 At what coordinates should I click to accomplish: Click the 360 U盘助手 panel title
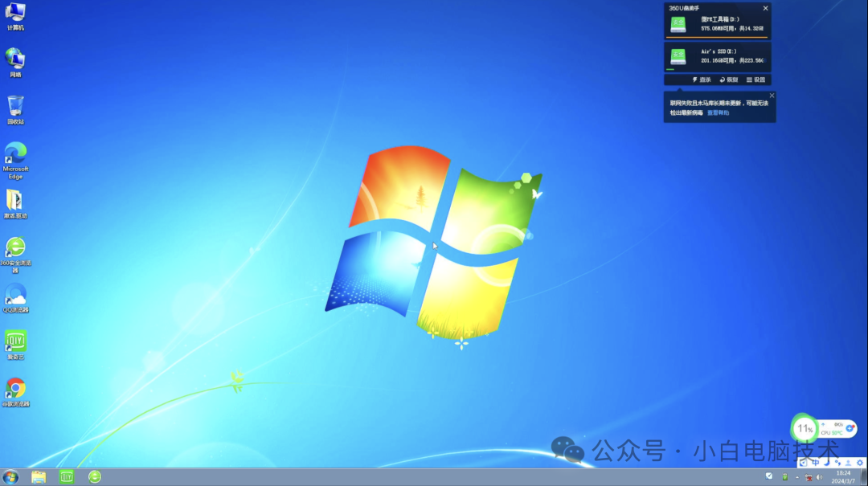click(684, 8)
